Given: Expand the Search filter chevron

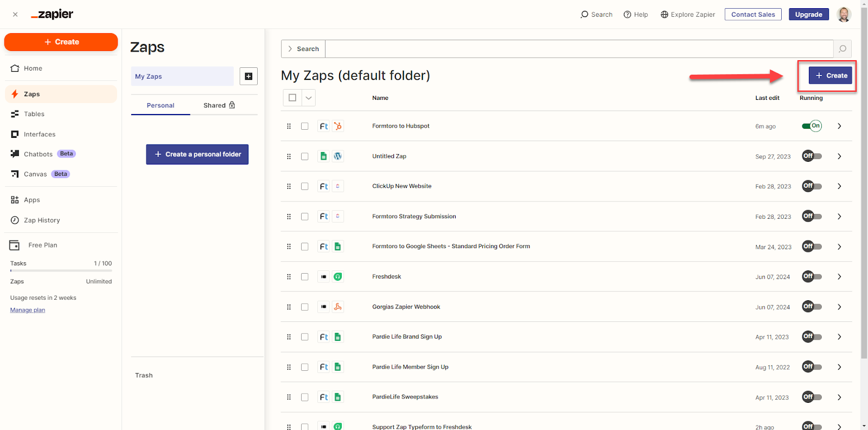Looking at the screenshot, I should [290, 49].
